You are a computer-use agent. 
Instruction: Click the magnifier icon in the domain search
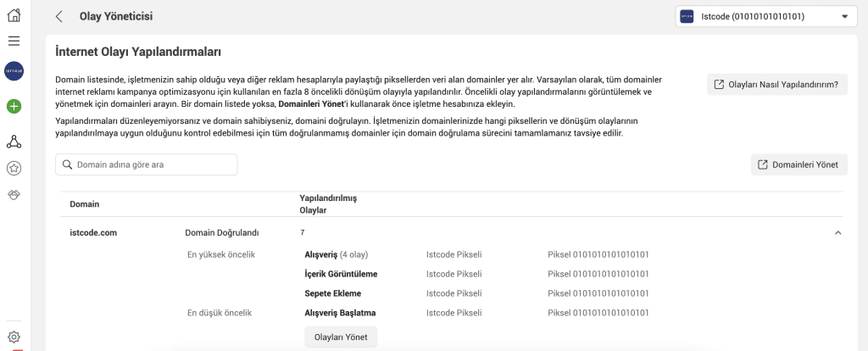(x=66, y=164)
